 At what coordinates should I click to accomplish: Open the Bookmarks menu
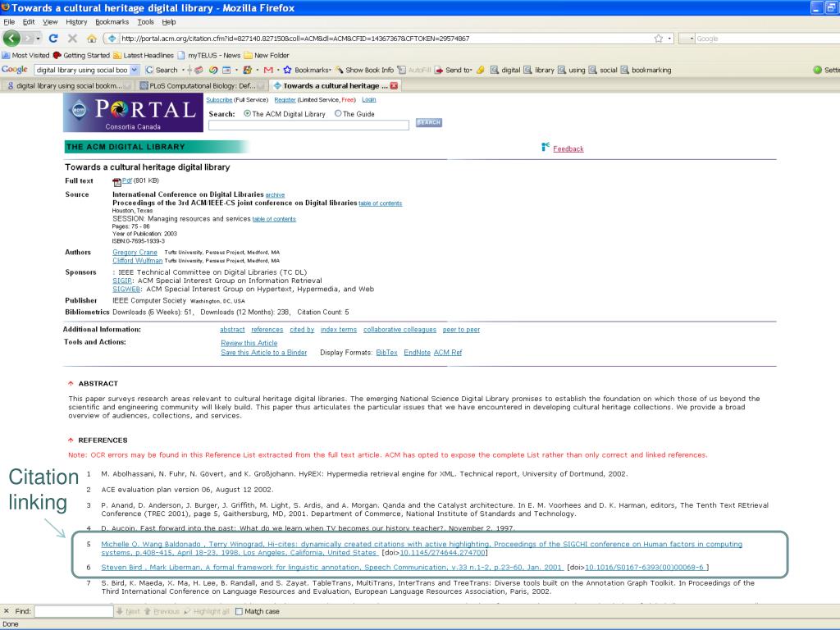[112, 22]
